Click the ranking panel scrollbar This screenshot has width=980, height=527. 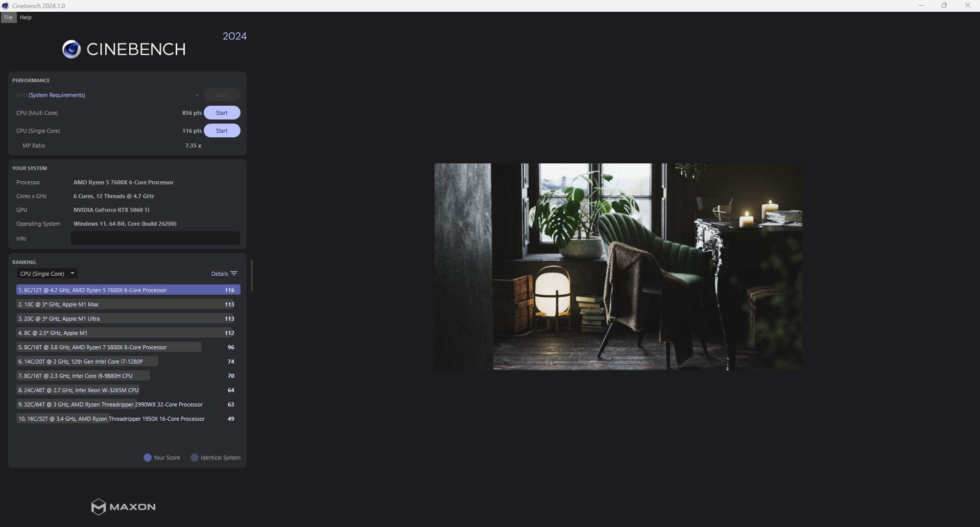click(x=252, y=275)
